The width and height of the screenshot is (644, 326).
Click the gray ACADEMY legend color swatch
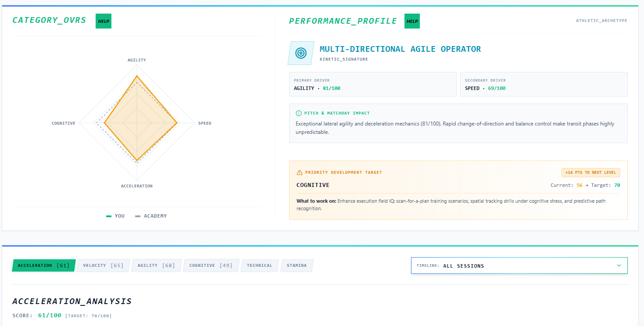(x=138, y=216)
